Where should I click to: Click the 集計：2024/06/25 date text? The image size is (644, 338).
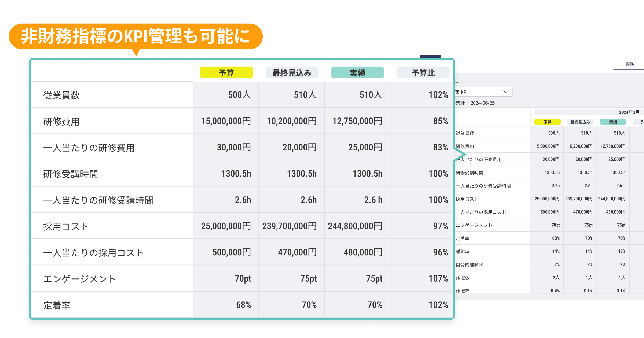pyautogui.click(x=475, y=103)
